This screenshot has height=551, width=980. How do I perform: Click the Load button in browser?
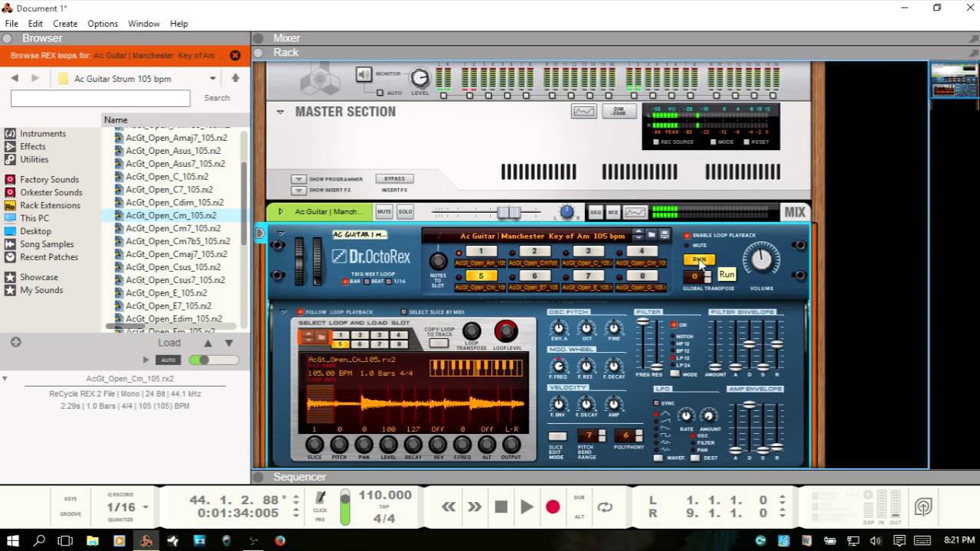coord(169,343)
